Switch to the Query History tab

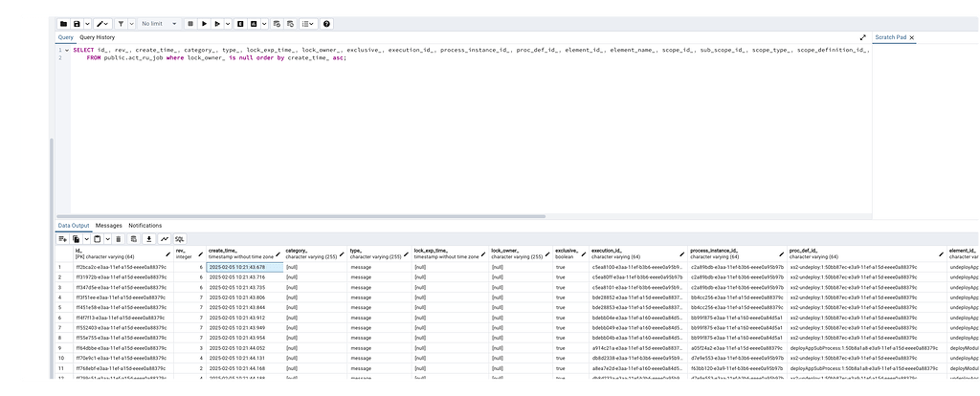[97, 37]
